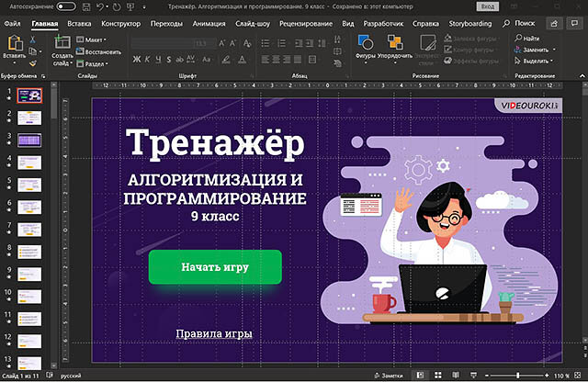
Task: Click the text highlight color icon
Action: 226,60
